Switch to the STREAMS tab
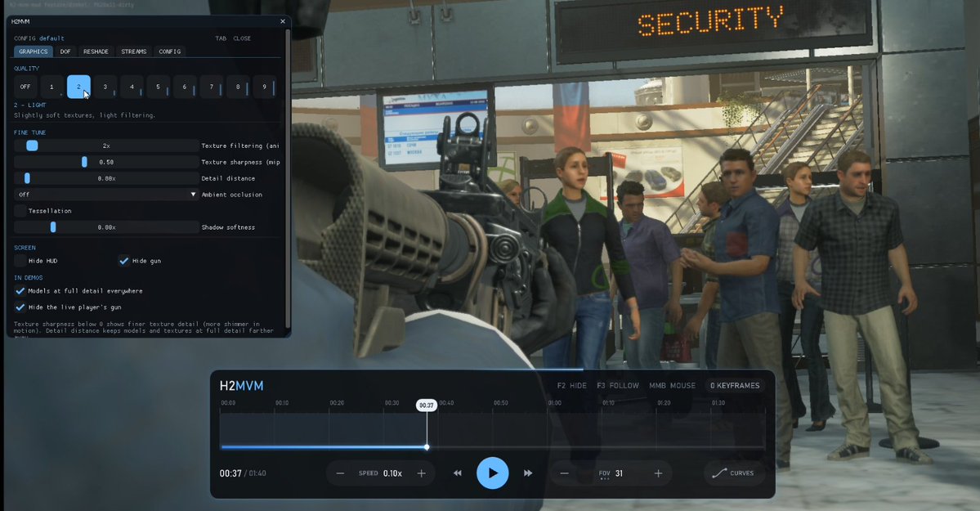Viewport: 980px width, 511px height. 134,52
